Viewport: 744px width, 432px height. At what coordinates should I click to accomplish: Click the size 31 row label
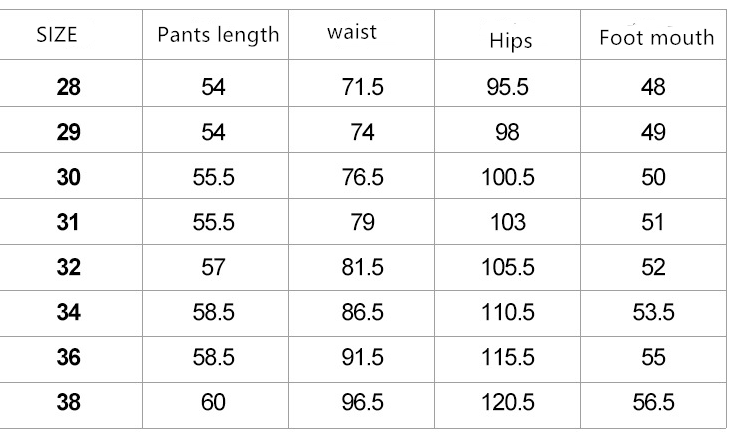tap(69, 222)
